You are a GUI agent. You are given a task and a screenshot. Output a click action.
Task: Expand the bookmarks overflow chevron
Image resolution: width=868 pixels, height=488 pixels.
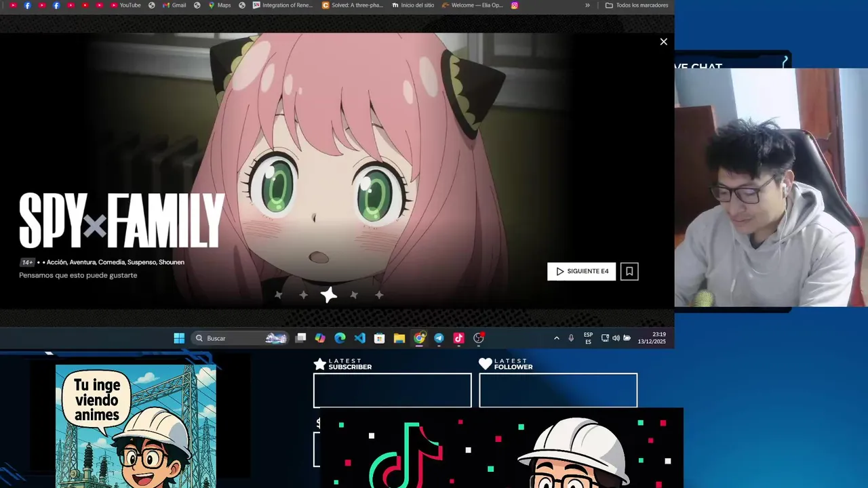click(x=587, y=5)
